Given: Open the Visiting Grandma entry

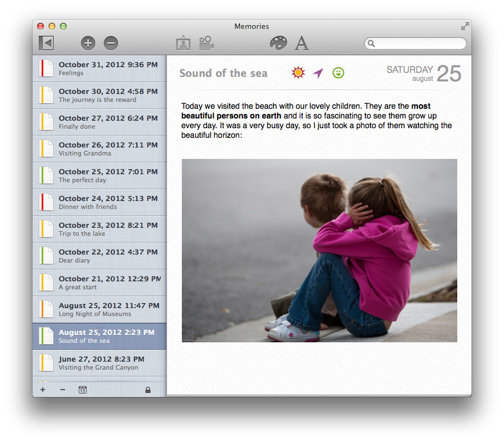Looking at the screenshot, I should tap(99, 149).
